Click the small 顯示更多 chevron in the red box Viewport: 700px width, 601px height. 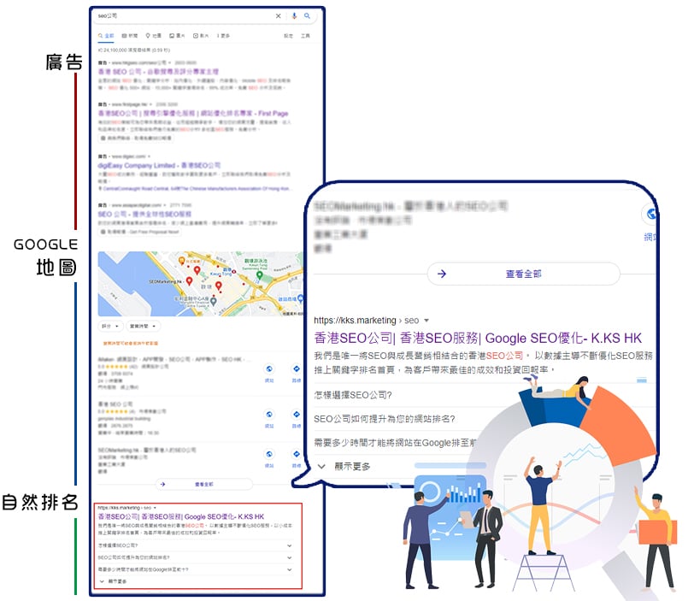point(102,581)
